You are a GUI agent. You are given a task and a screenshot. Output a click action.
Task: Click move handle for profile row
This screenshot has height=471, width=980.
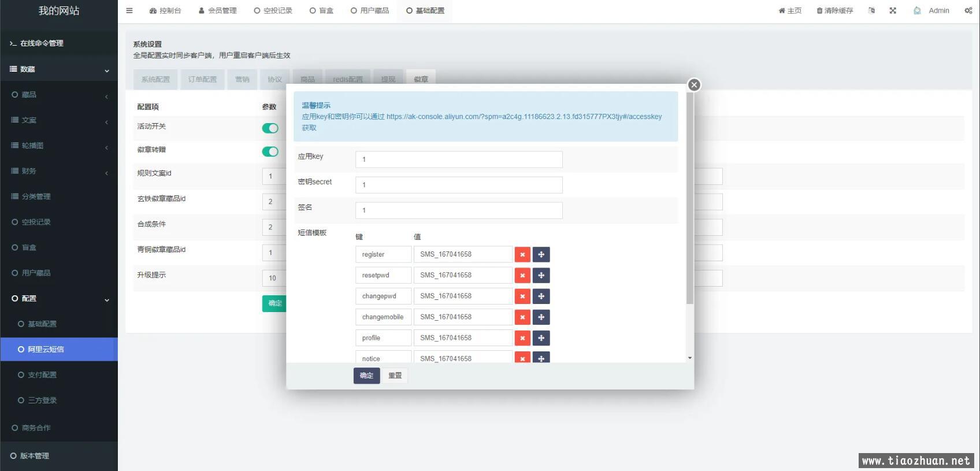coord(541,338)
